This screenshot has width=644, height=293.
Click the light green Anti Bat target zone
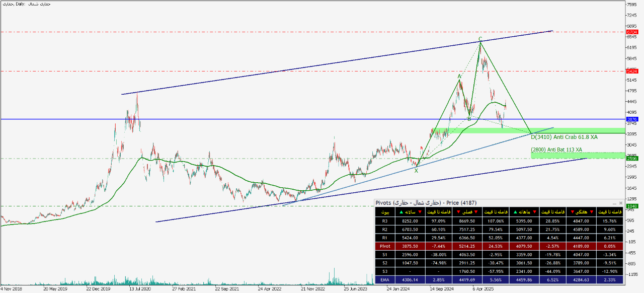pyautogui.click(x=578, y=156)
